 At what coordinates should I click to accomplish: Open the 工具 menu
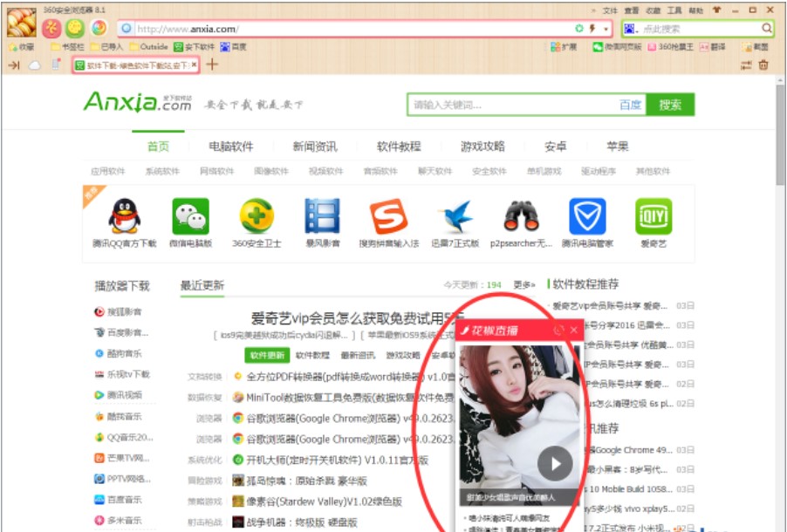click(x=674, y=10)
